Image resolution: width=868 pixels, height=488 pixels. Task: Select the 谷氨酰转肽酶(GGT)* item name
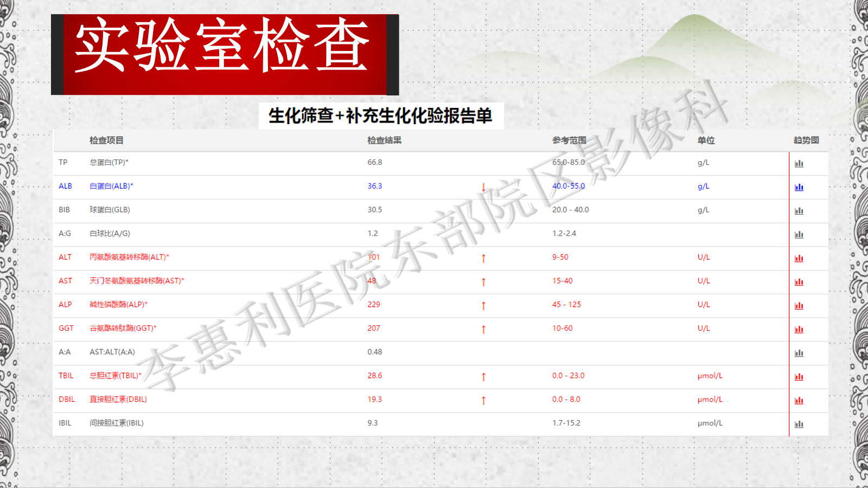(x=123, y=328)
